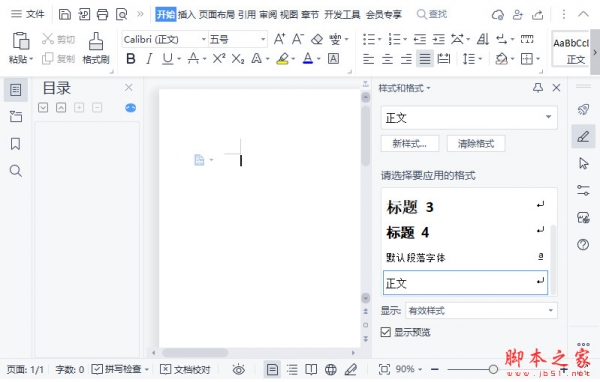Image resolution: width=600 pixels, height=382 pixels.
Task: Select justify alignment
Action: [x=425, y=59]
